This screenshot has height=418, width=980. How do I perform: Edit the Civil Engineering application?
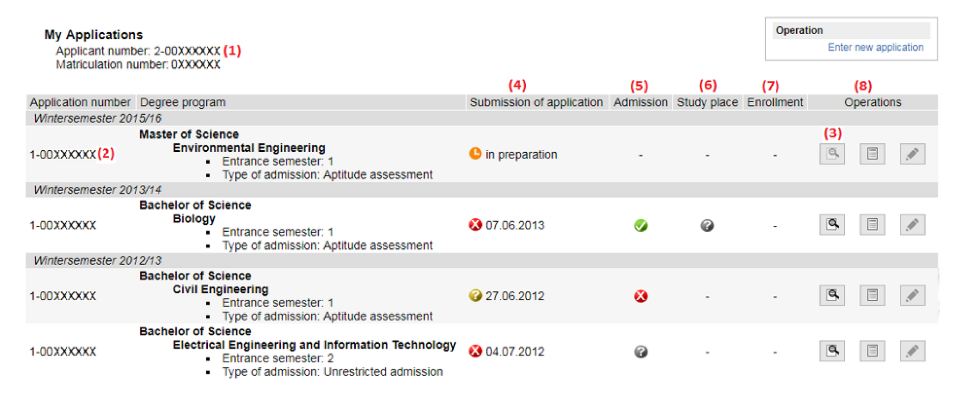(912, 295)
